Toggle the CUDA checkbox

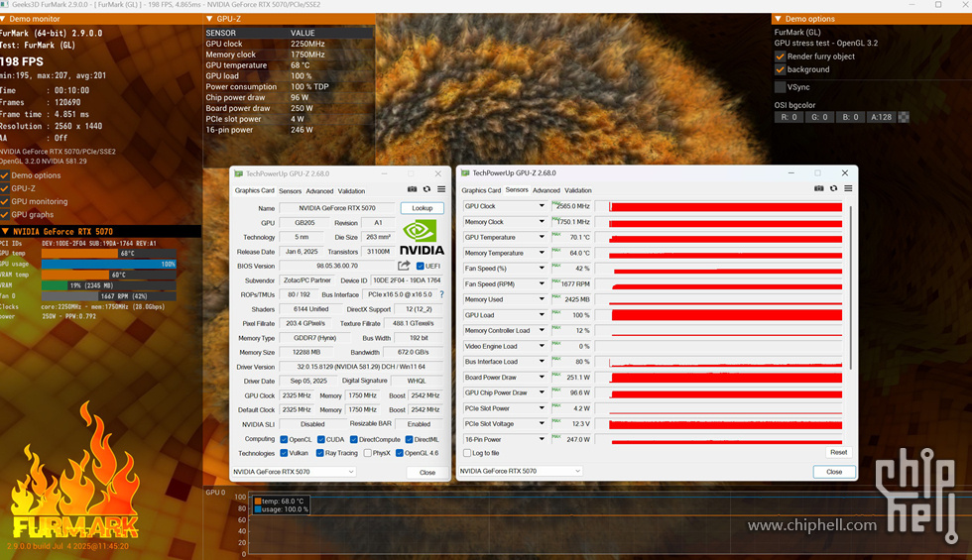(x=321, y=439)
